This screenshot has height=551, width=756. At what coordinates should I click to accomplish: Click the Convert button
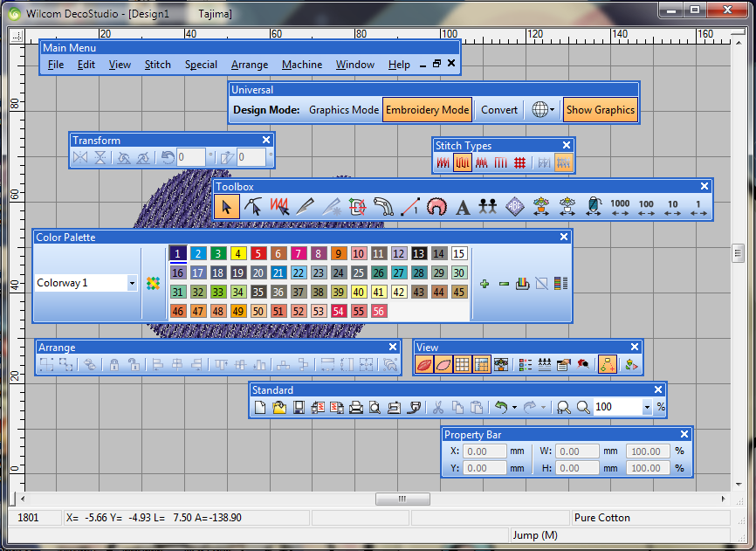tap(499, 110)
